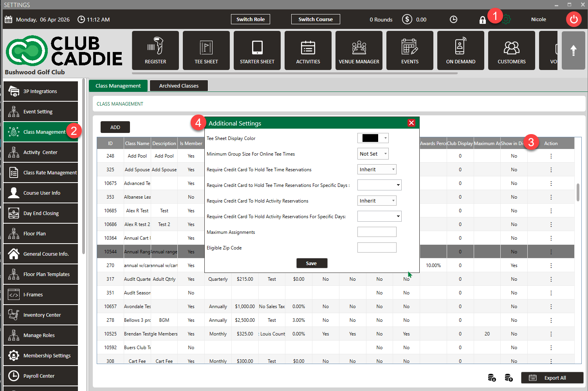Image resolution: width=588 pixels, height=391 pixels.
Task: Click Save in Additional Settings
Action: click(311, 263)
